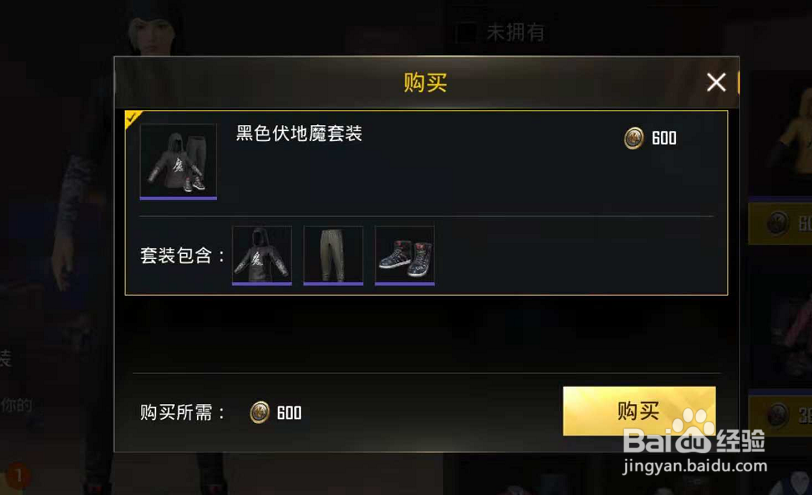Close the 购买 purchase dialog
812x495 pixels.
click(716, 82)
